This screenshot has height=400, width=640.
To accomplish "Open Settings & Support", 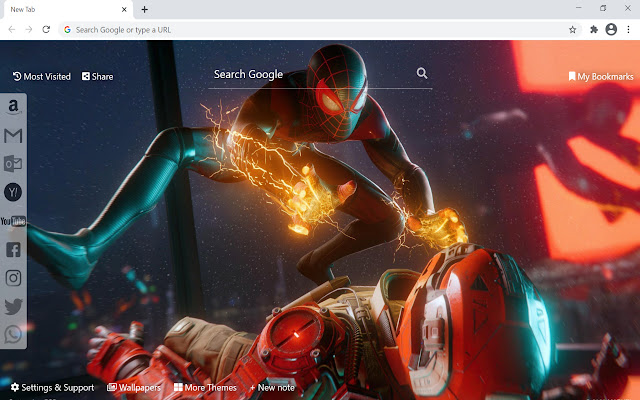I will coord(52,387).
